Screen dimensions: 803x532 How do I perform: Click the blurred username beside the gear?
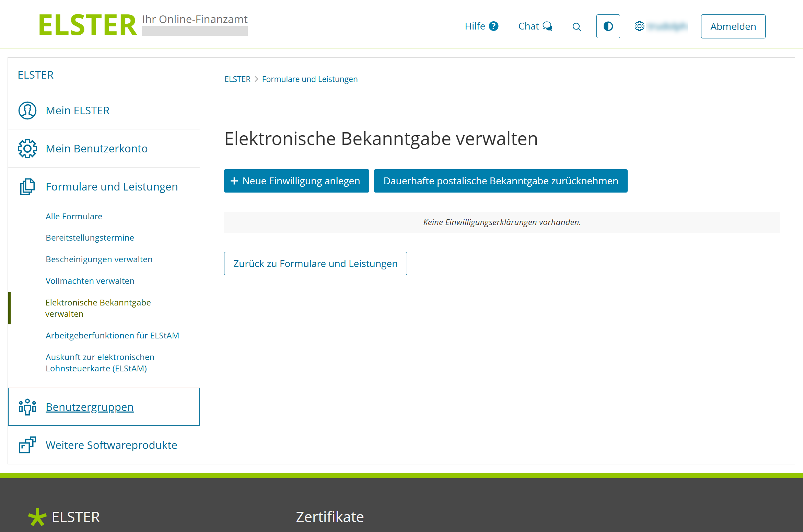667,26
